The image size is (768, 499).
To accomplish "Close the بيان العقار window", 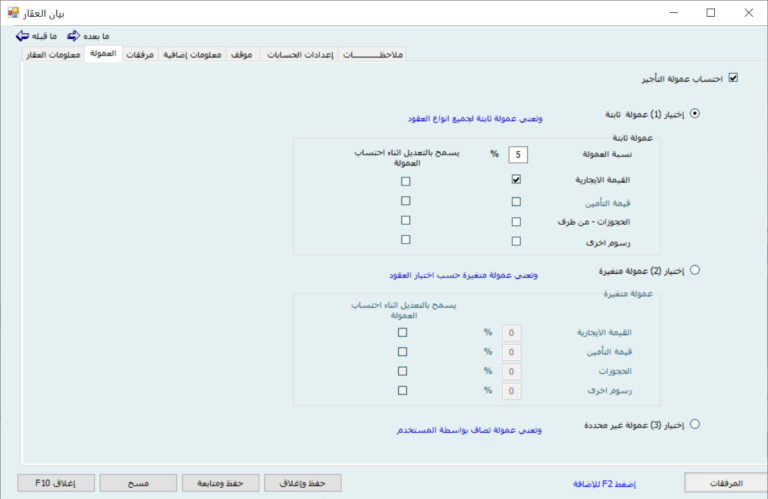I will [x=749, y=13].
